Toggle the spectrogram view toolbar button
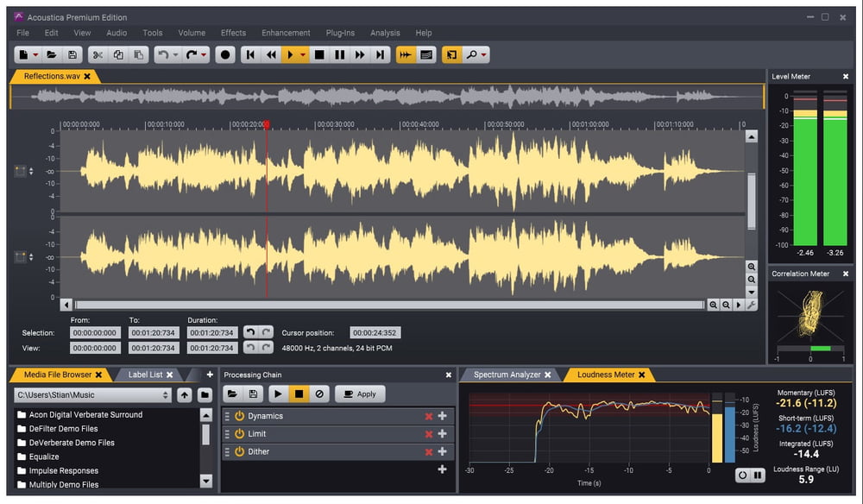 tap(426, 54)
